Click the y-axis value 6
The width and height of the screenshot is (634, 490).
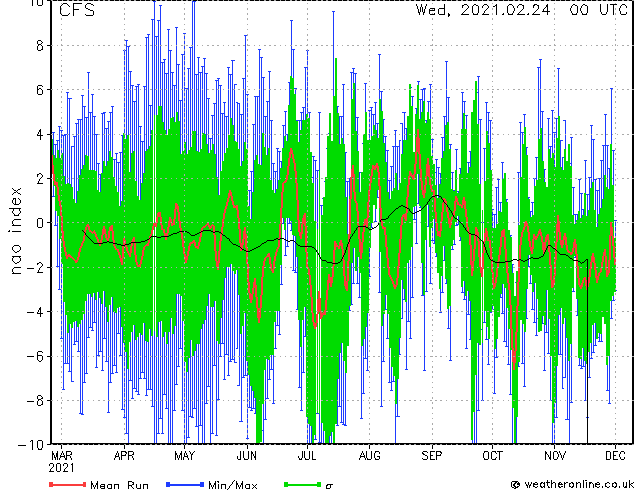(40, 90)
